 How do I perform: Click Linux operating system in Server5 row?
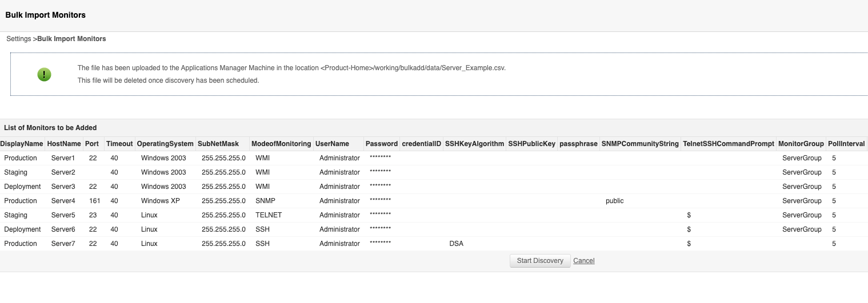149,215
